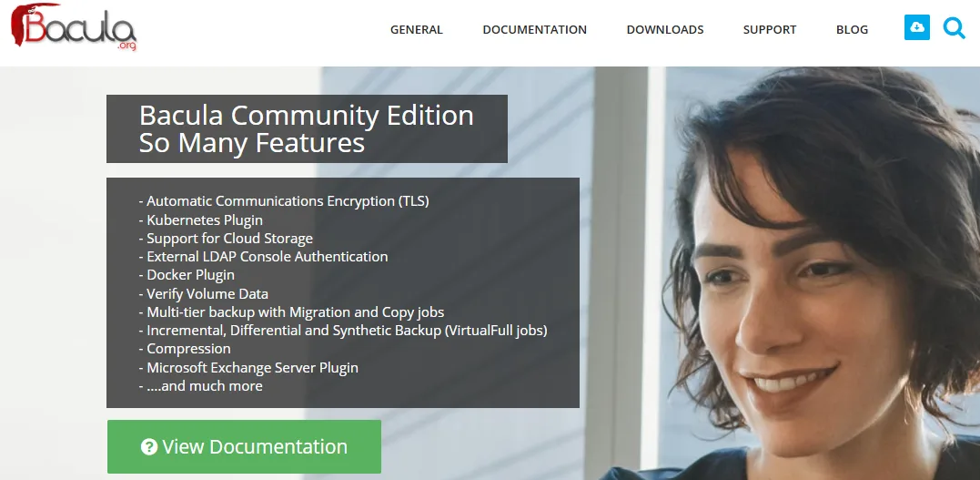The image size is (980, 480).
Task: Select the 'Kubernetes Plugin' feature text
Action: point(204,220)
